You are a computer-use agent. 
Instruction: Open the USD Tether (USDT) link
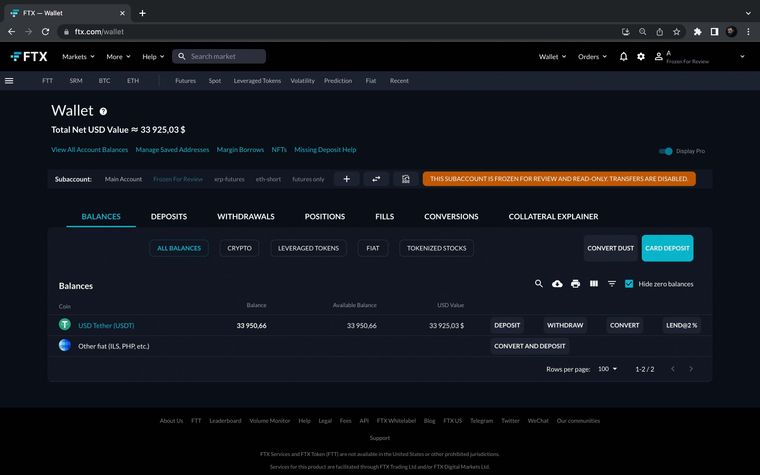point(106,326)
